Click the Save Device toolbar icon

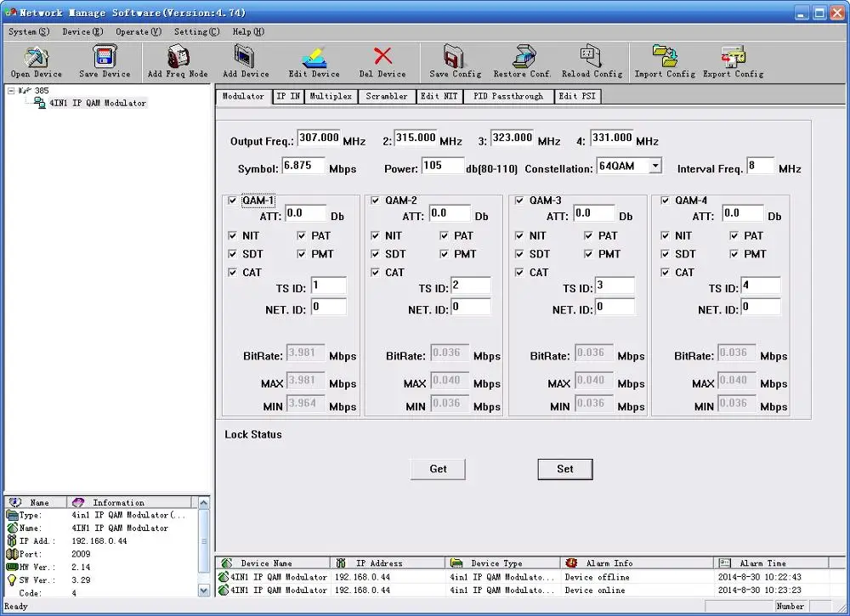[105, 58]
